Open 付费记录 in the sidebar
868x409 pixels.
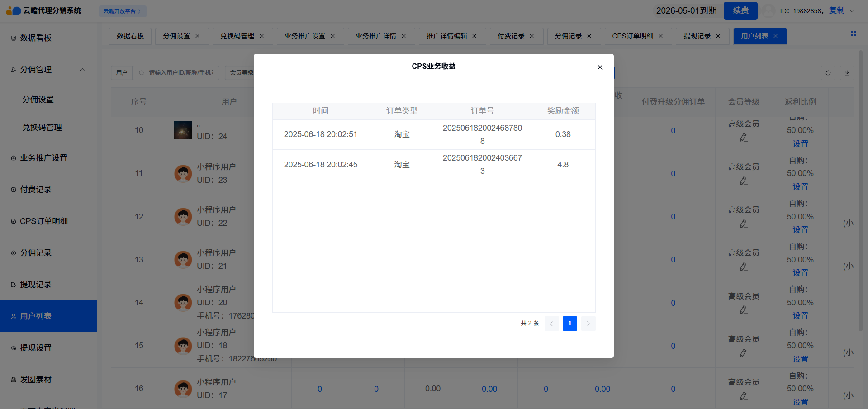point(49,190)
